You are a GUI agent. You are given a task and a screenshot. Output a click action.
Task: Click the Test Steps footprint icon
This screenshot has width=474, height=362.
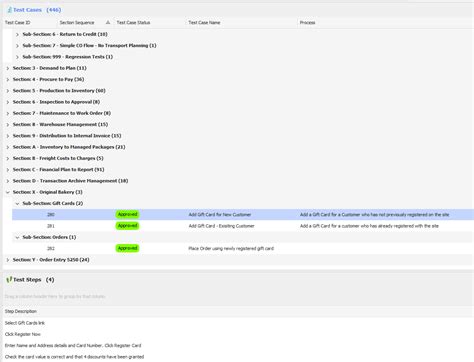pyautogui.click(x=9, y=280)
